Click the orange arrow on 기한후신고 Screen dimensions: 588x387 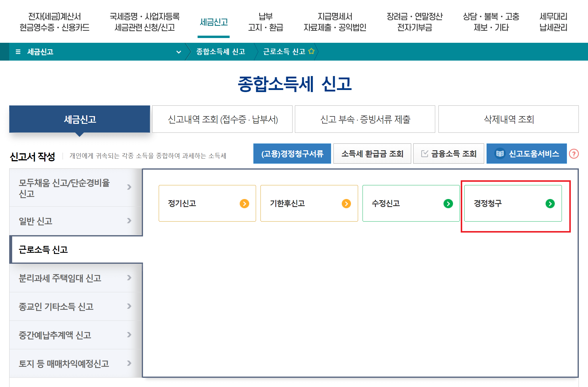coord(346,203)
